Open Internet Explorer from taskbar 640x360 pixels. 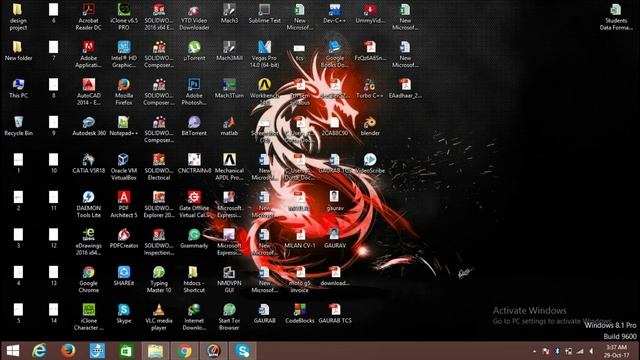coord(39,351)
